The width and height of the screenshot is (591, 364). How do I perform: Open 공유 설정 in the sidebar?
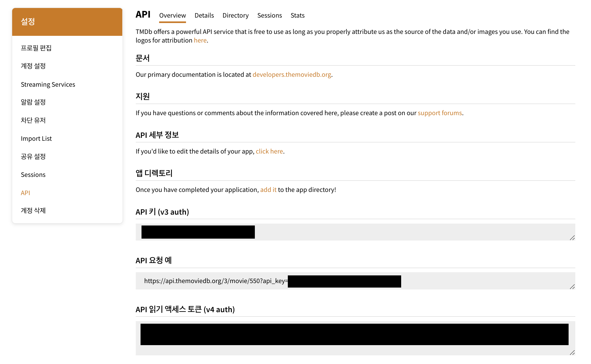click(33, 156)
